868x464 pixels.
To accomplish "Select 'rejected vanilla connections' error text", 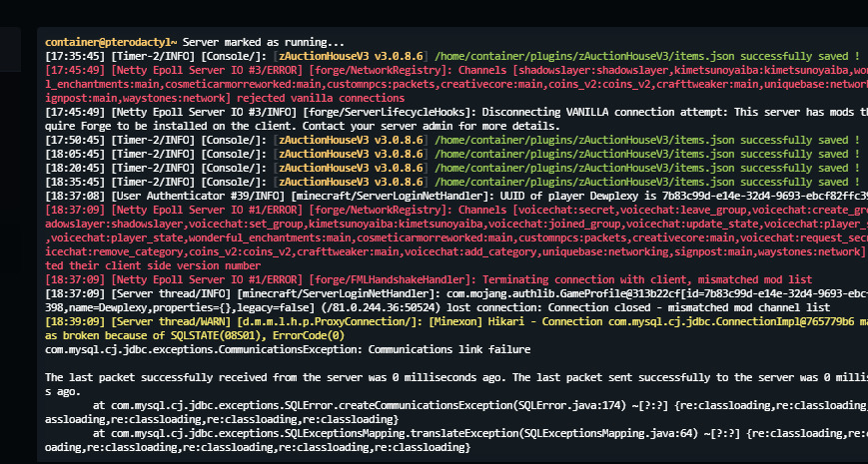I will [321, 98].
